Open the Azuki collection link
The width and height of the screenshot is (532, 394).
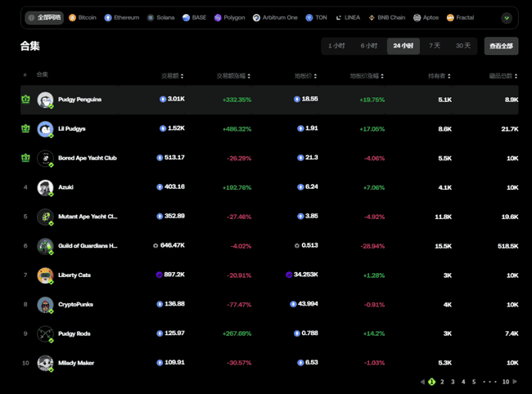point(65,187)
